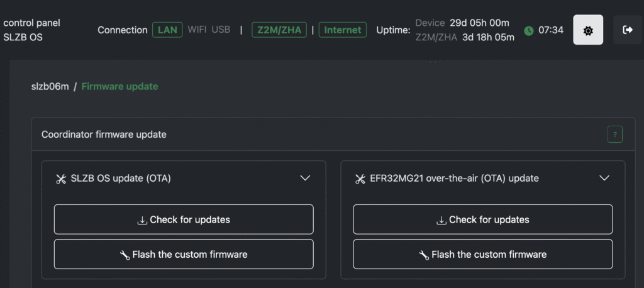Click tools icon beside EFR32MG21 OTA update
The width and height of the screenshot is (644, 288).
point(360,179)
